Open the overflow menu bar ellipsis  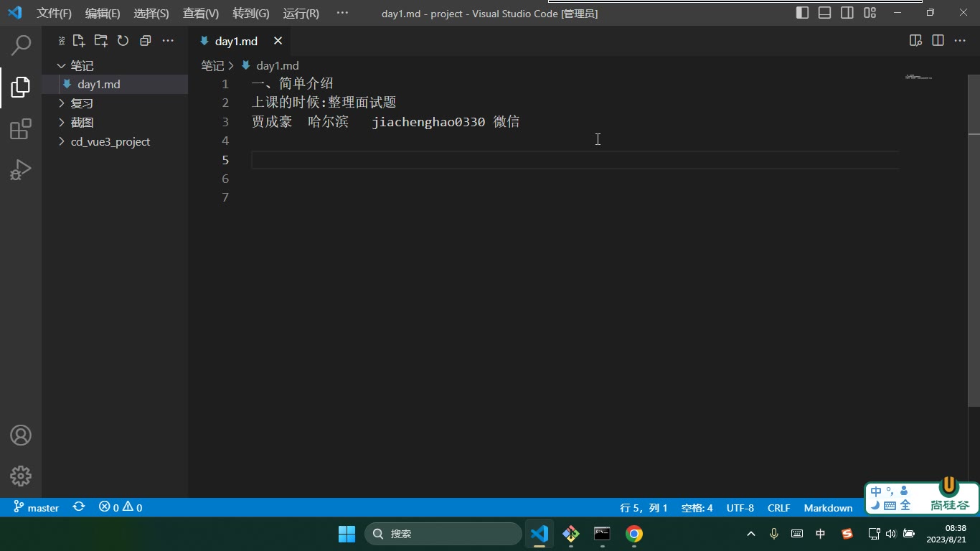342,14
